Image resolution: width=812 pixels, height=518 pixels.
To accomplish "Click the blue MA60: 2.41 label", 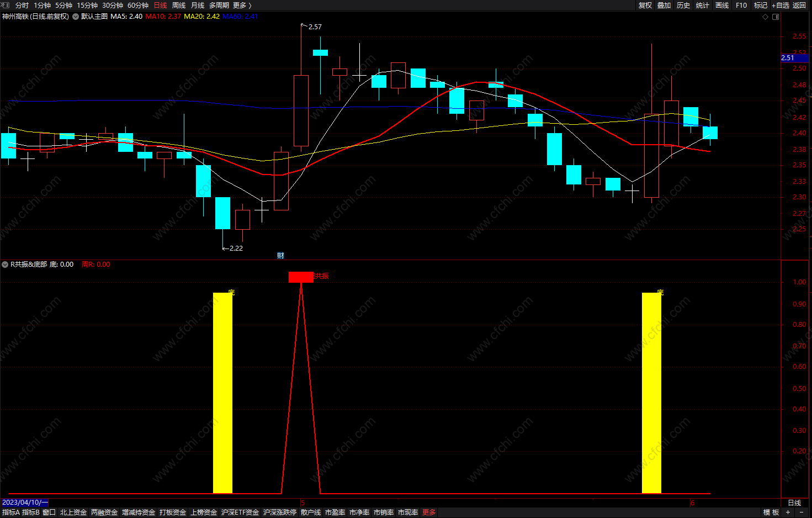I will (240, 17).
